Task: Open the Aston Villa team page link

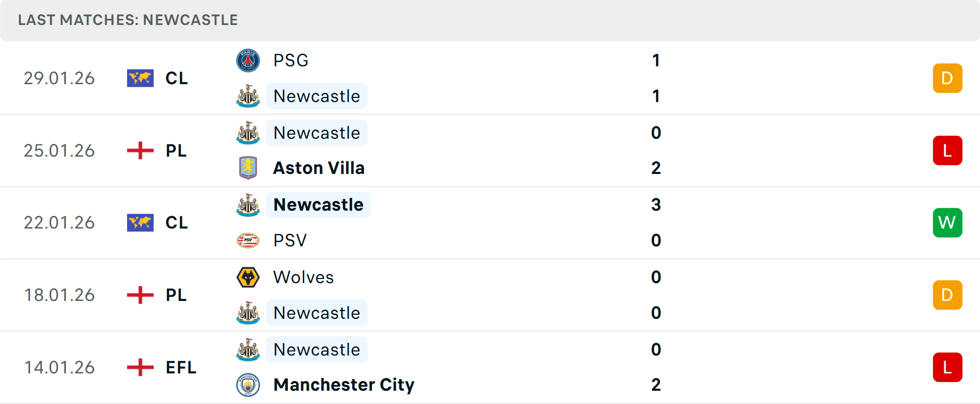Action: 318,168
